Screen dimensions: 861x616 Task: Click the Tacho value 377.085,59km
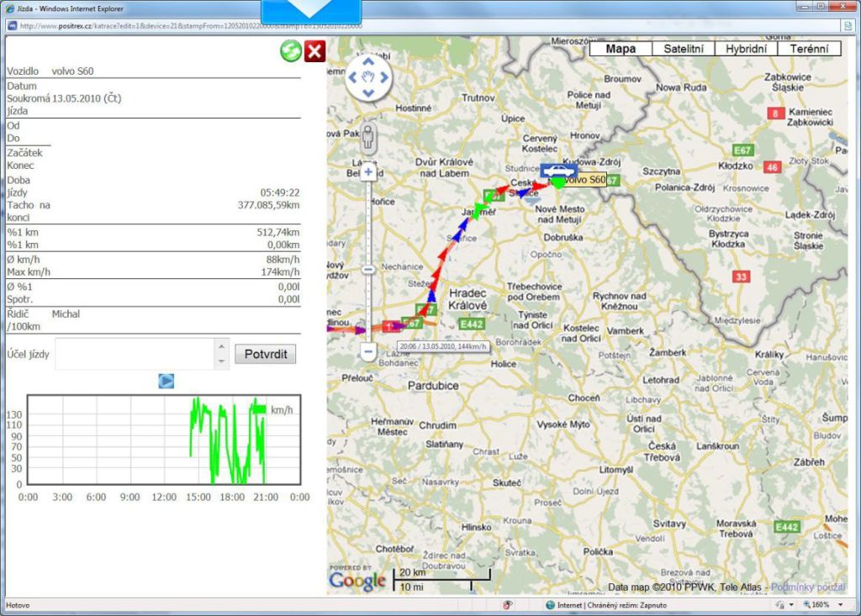[268, 205]
